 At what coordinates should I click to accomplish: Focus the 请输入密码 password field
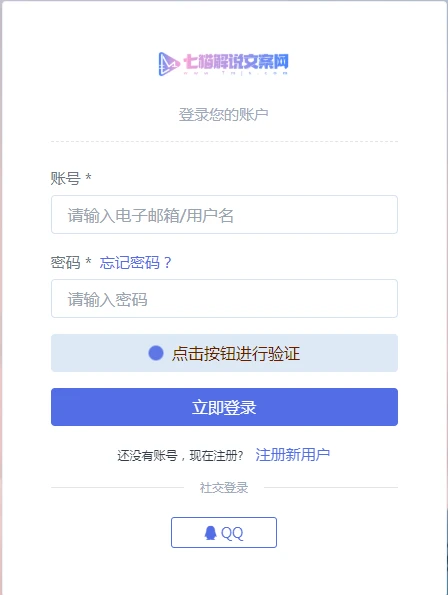pos(224,299)
